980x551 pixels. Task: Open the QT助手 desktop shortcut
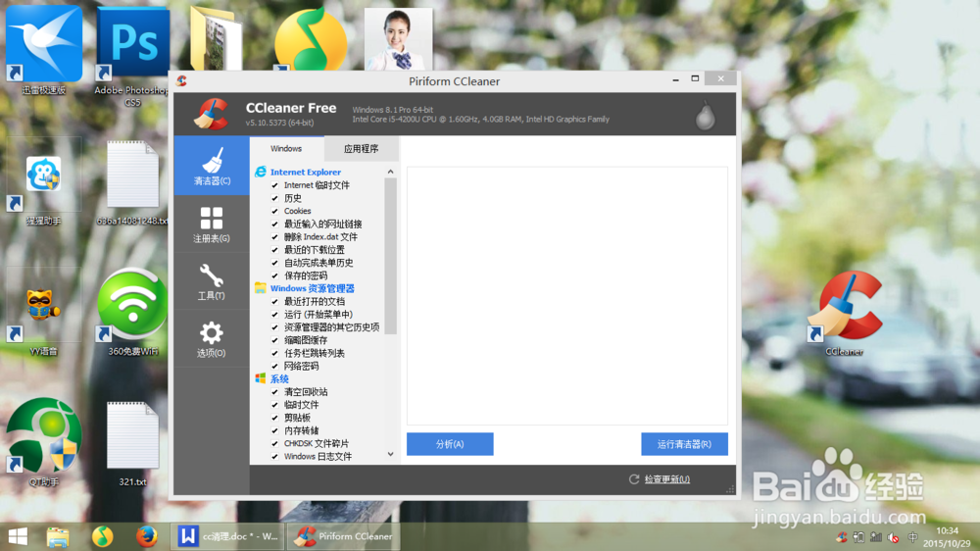tap(44, 441)
